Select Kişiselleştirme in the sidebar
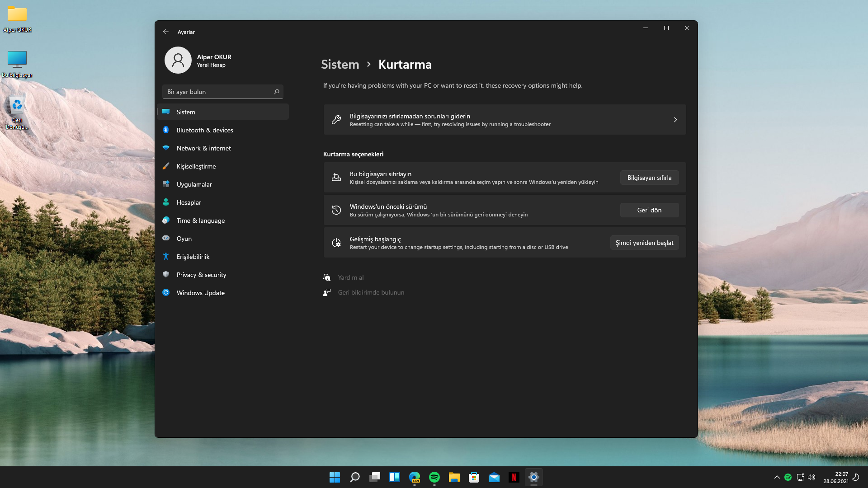The image size is (868, 488). coord(196,166)
